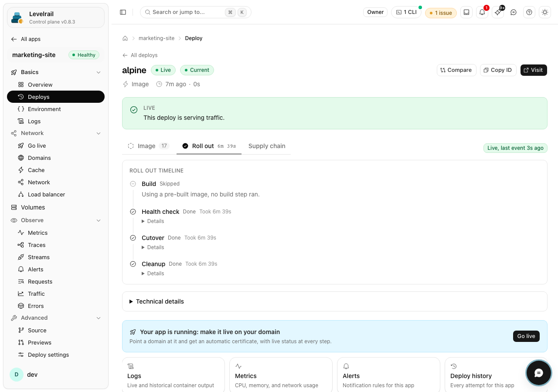Open Overview in the sidebar
Screen dimensions: 558x392
tap(56, 84)
